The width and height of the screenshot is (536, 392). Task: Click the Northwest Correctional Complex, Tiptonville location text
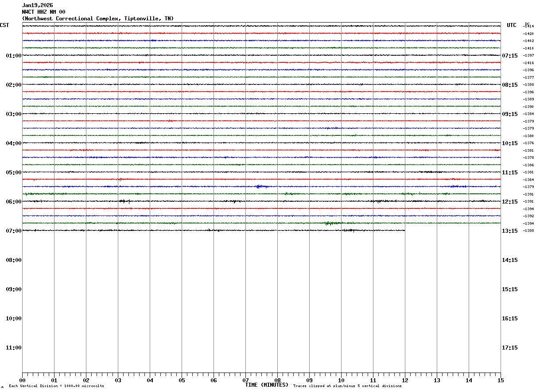click(98, 19)
